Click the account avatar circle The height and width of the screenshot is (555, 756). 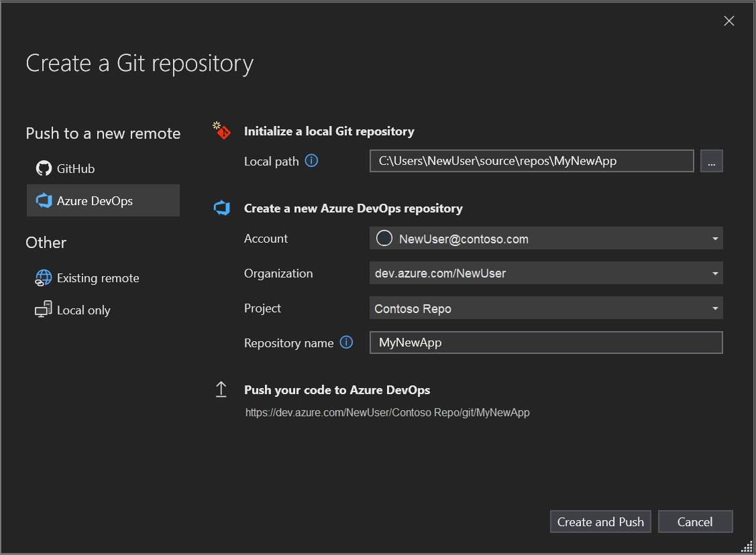tap(384, 239)
